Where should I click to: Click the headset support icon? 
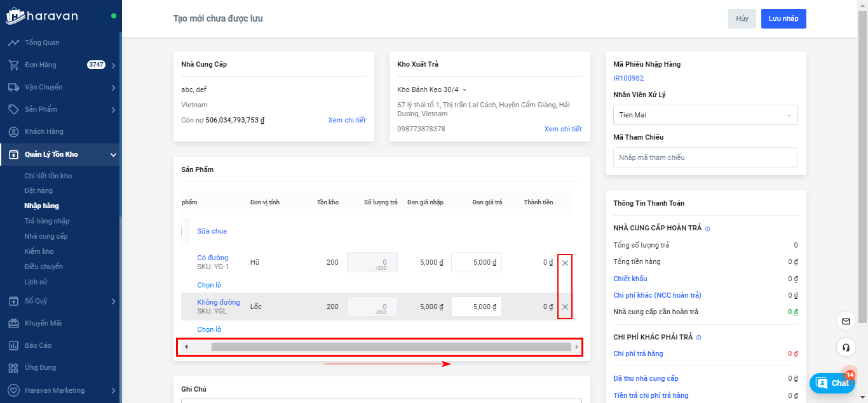pos(846,347)
